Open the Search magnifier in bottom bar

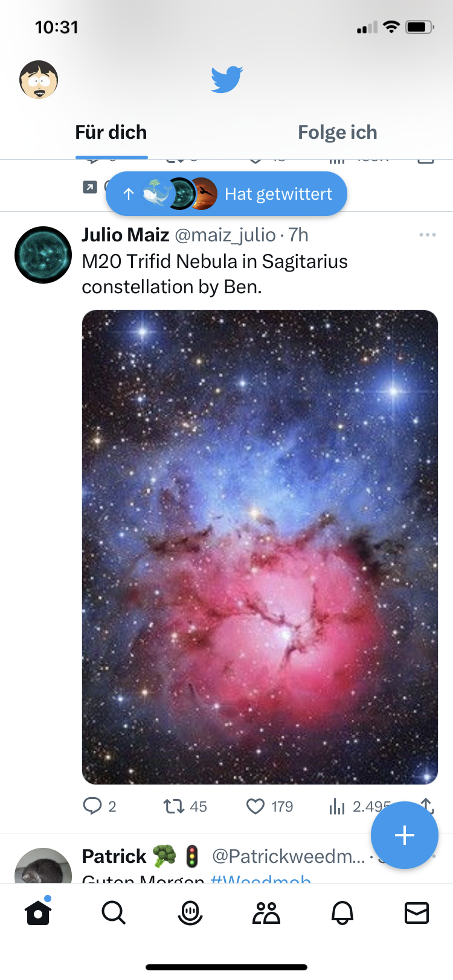[x=114, y=913]
